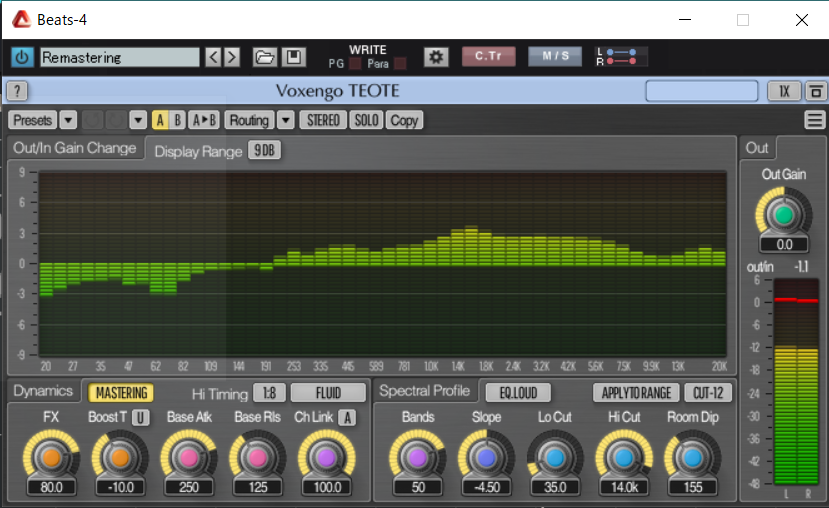Click the undo arrow button
829x508 pixels.
(x=92, y=121)
